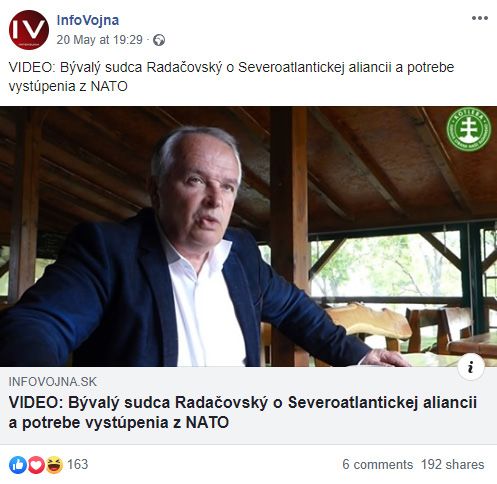Open the INFOVOJNA.SK source domain link
The width and height of the screenshot is (497, 484).
coord(53,382)
